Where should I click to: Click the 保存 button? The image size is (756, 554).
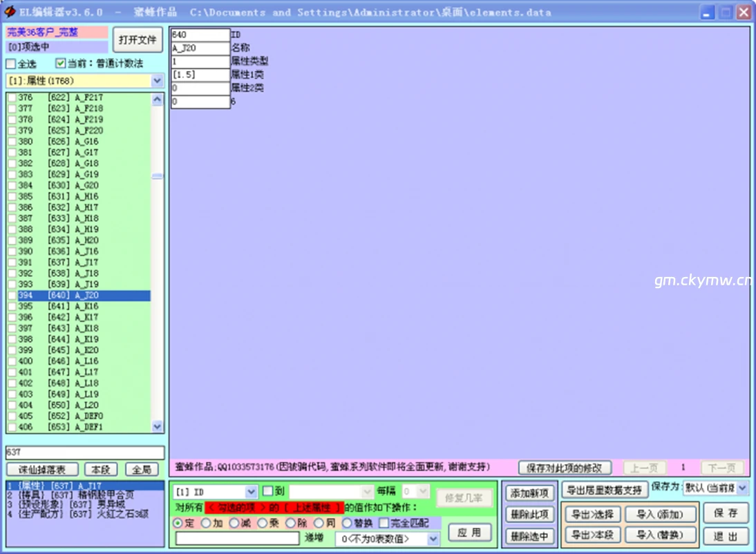coord(726,513)
